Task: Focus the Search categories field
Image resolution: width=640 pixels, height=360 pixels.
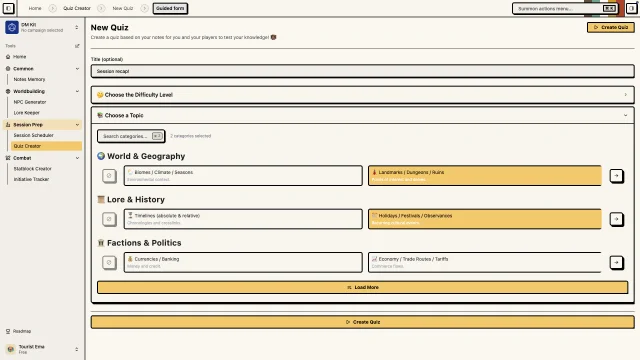Action: pyautogui.click(x=131, y=136)
